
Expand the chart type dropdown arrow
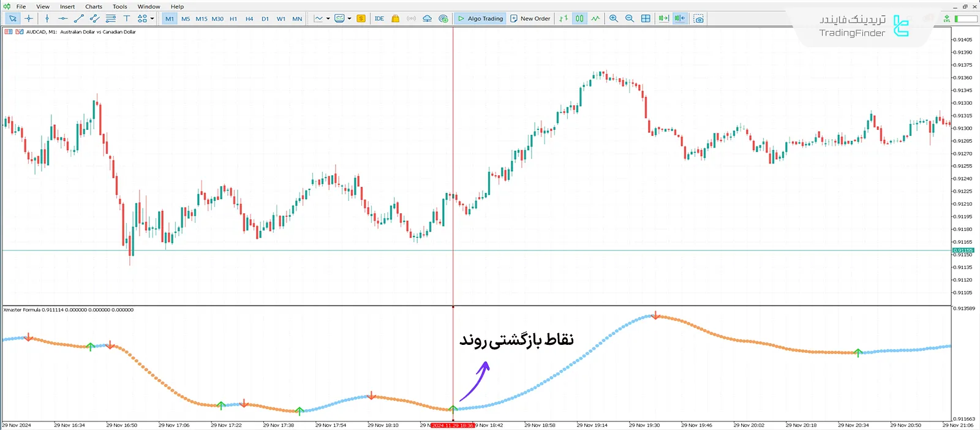point(328,18)
